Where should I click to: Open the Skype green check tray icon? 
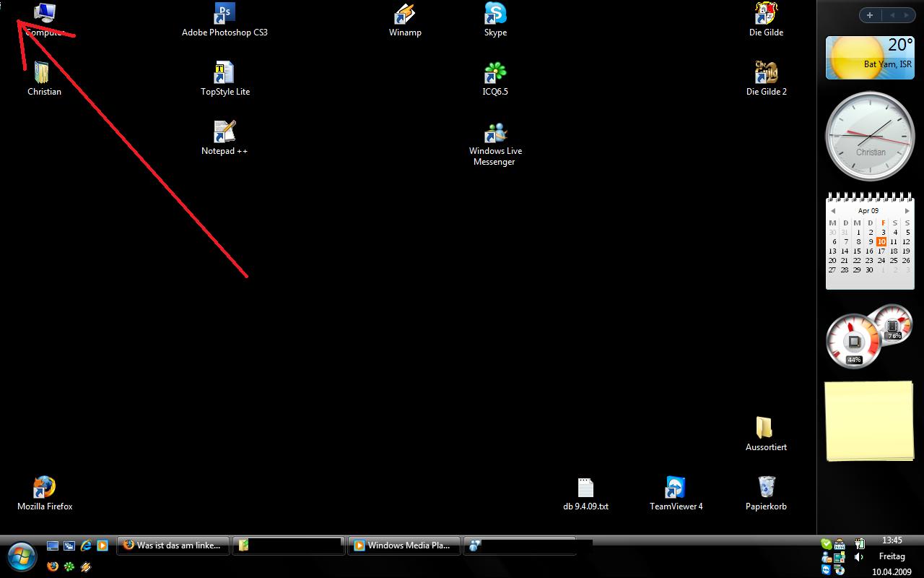click(x=826, y=544)
